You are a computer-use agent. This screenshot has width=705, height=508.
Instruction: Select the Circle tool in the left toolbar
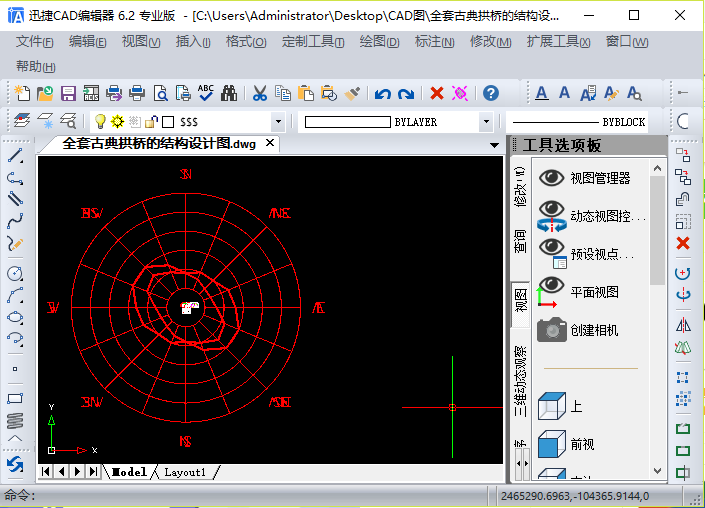(x=15, y=273)
